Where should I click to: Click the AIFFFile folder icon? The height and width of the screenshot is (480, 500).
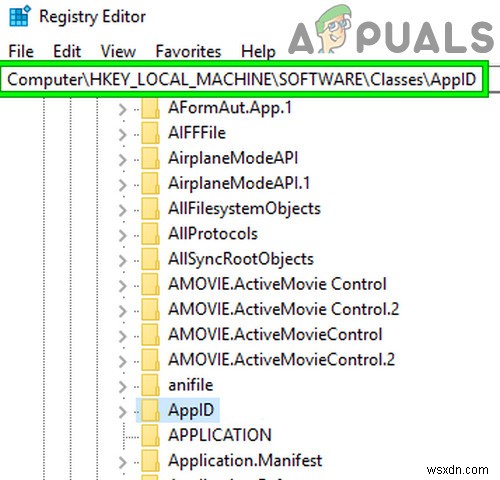pos(150,133)
